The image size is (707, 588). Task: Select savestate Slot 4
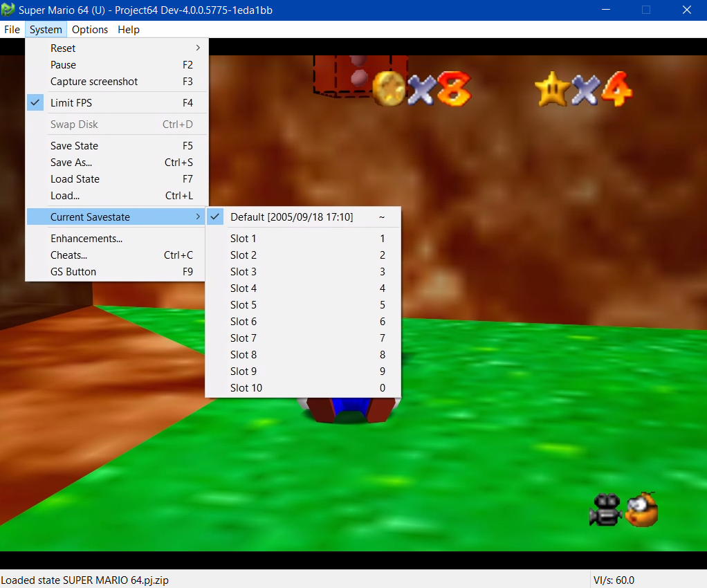pyautogui.click(x=303, y=288)
